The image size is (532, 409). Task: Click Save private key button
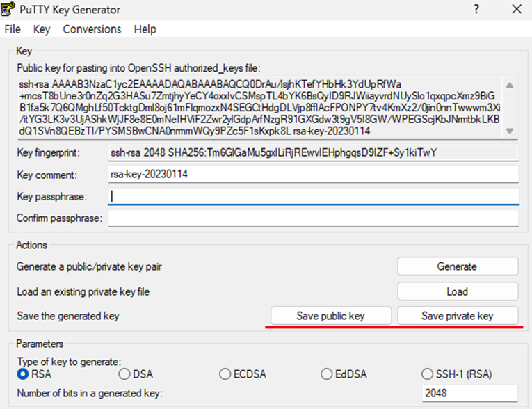[x=458, y=316]
